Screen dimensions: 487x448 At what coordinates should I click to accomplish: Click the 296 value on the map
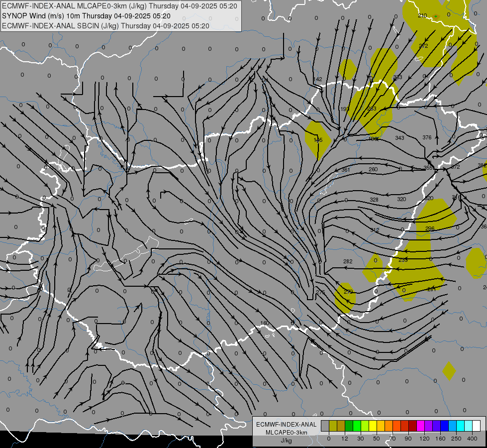coord(430,228)
